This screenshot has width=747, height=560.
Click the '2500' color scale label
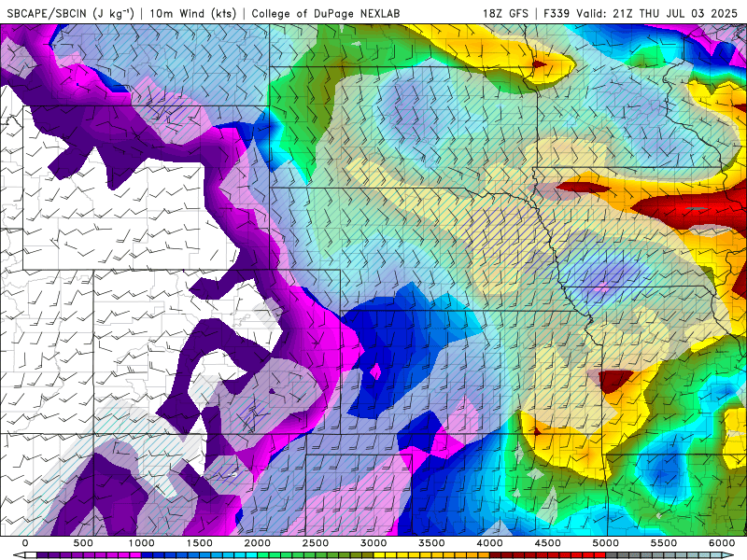(316, 543)
